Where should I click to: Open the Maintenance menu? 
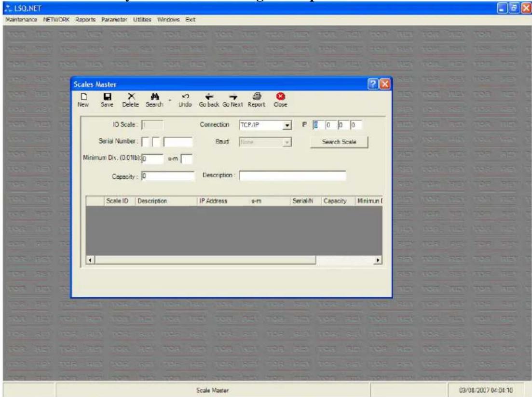click(x=21, y=20)
